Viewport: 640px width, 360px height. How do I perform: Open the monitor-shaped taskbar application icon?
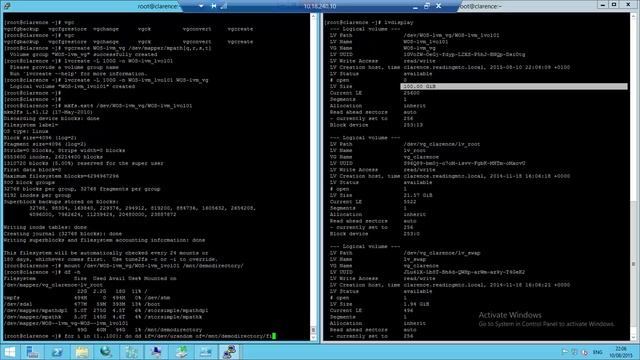point(156,352)
